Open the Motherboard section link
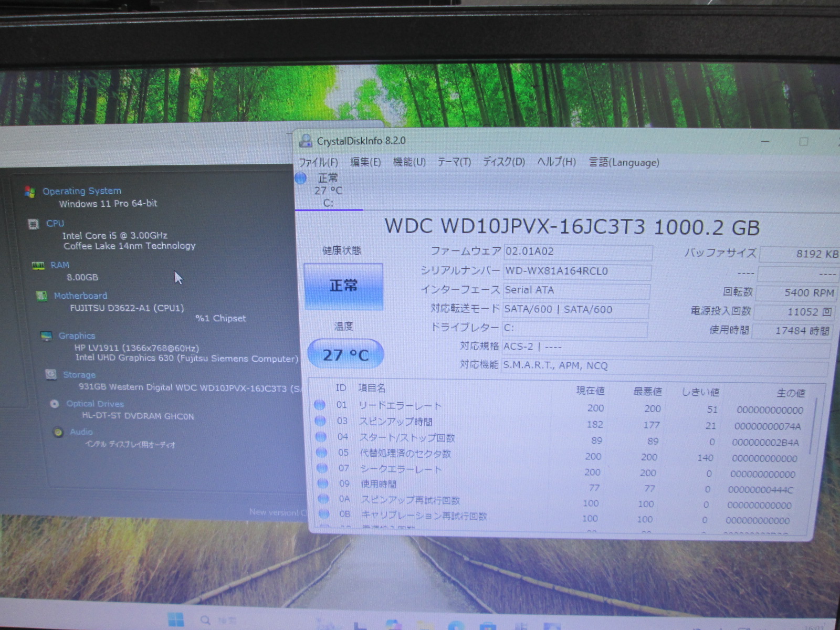840x630 pixels. (80, 296)
